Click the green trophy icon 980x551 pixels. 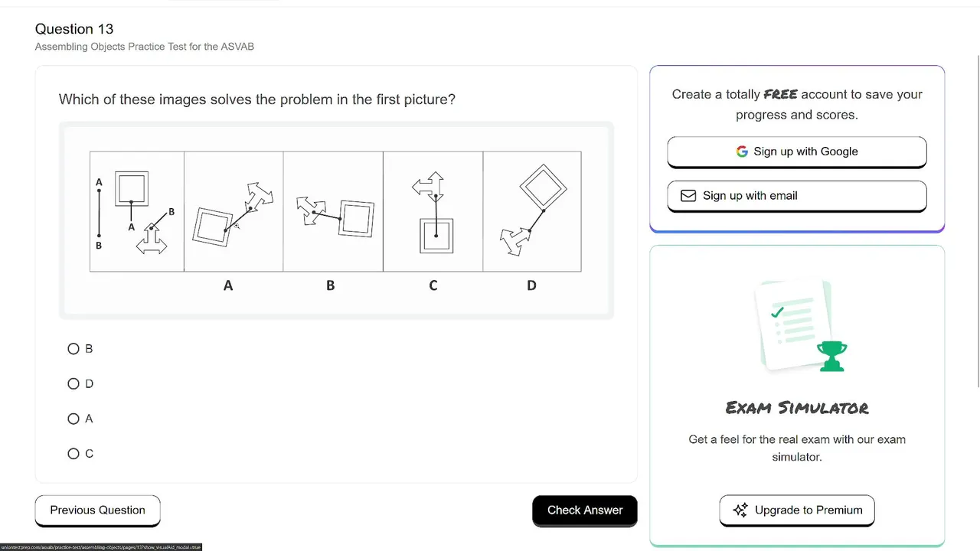(831, 357)
